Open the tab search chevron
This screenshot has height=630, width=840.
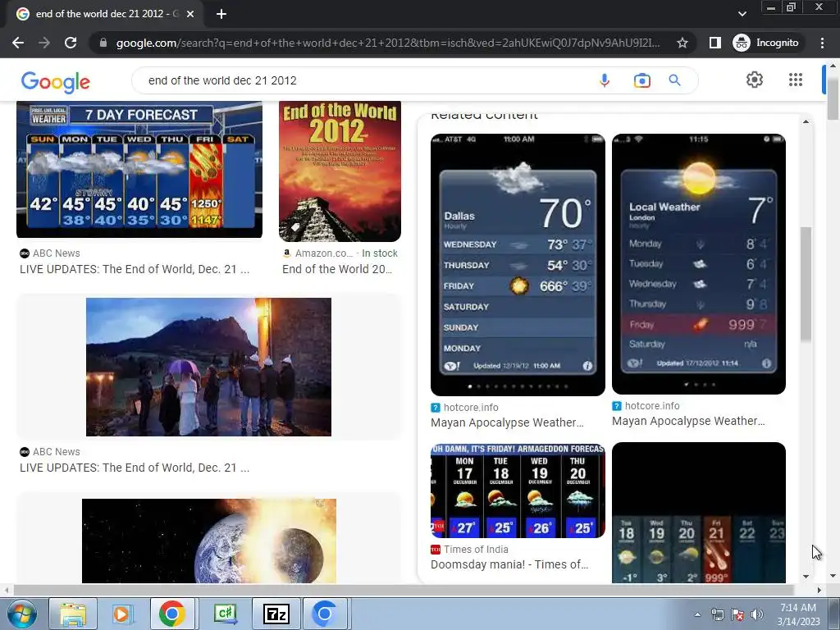pyautogui.click(x=742, y=14)
